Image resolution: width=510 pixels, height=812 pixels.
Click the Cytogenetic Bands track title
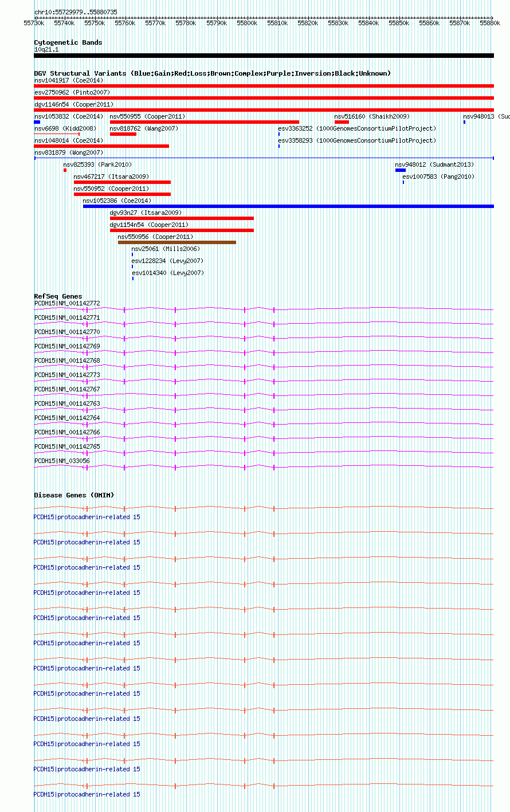(x=68, y=42)
